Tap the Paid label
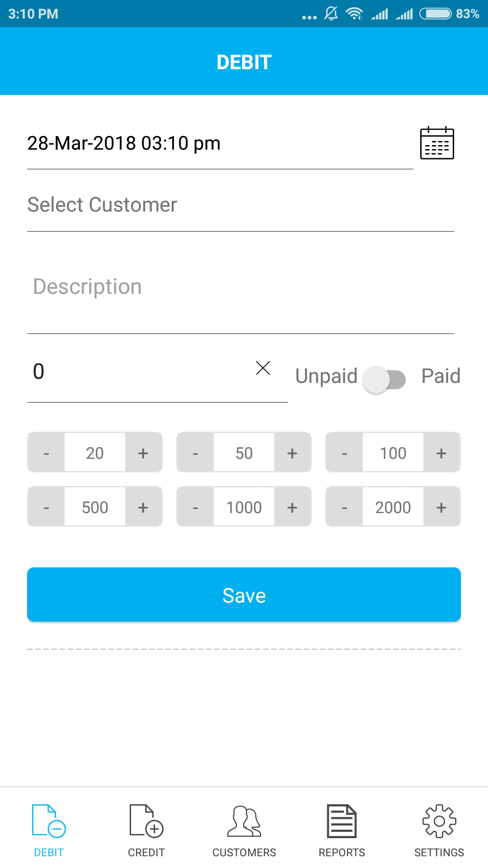Viewport: 488px width, 868px height. 441,376
